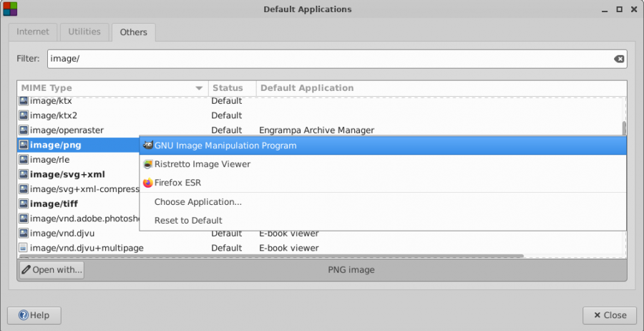The image size is (644, 331).
Task: Switch to the Utilities tab
Action: pyautogui.click(x=84, y=32)
